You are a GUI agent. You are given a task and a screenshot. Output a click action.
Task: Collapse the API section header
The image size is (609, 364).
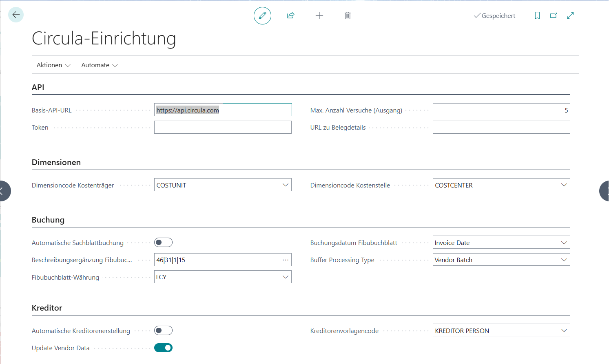(x=38, y=87)
